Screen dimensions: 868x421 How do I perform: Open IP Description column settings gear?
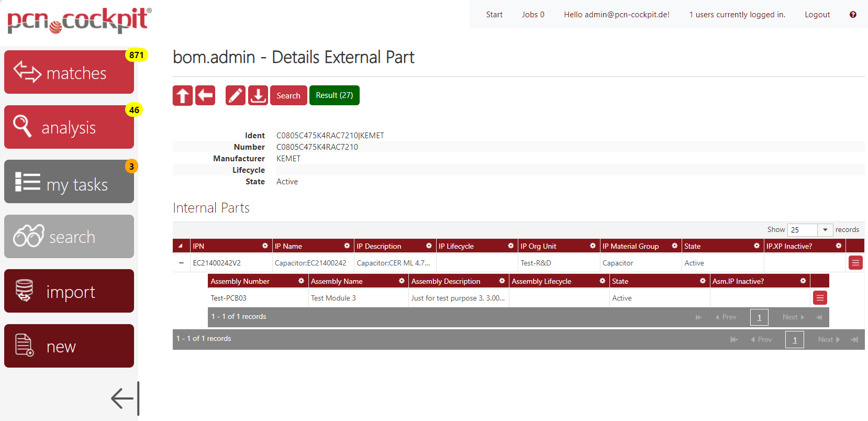[429, 246]
